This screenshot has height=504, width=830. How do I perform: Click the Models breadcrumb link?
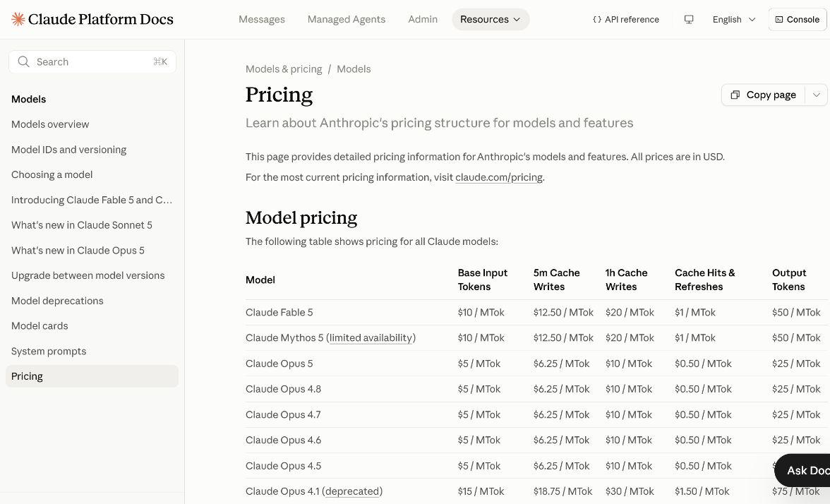(x=354, y=69)
